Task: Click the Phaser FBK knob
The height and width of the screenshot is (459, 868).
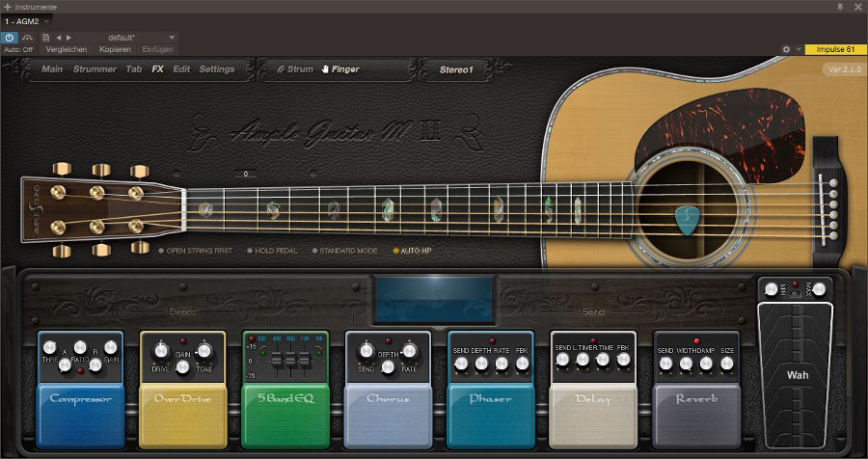Action: pyautogui.click(x=522, y=364)
